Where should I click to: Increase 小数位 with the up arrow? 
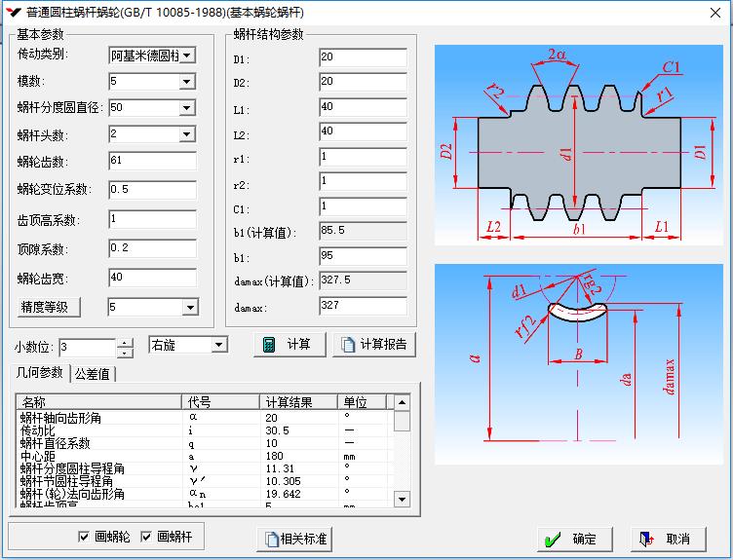125,342
